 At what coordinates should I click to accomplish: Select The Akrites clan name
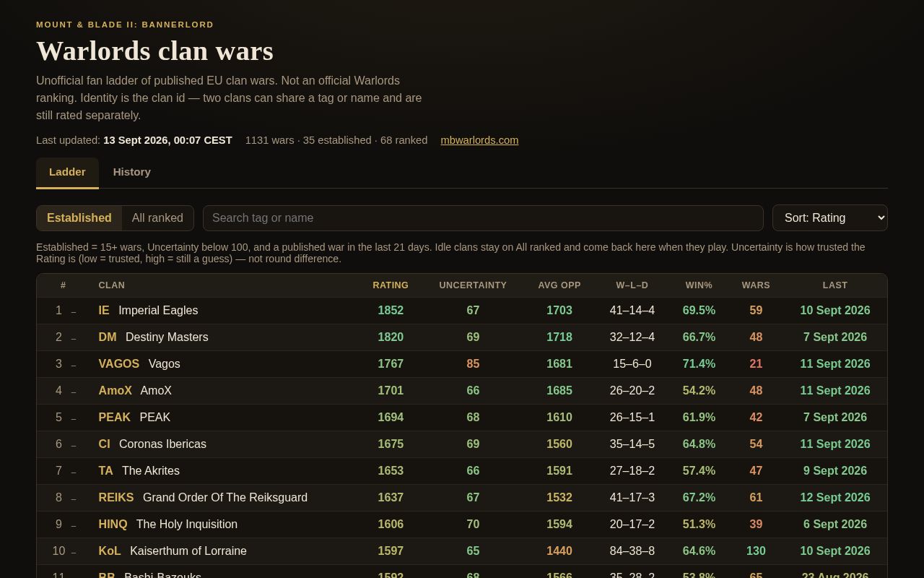point(151,471)
